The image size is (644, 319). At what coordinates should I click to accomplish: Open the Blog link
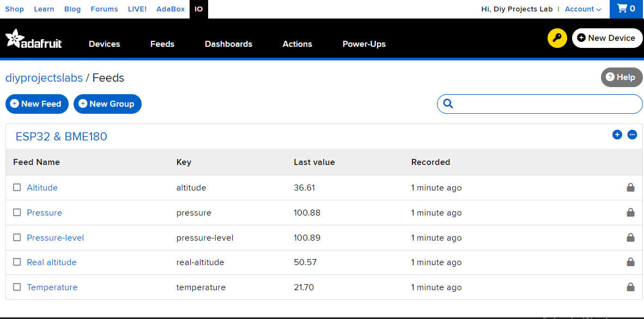[72, 9]
